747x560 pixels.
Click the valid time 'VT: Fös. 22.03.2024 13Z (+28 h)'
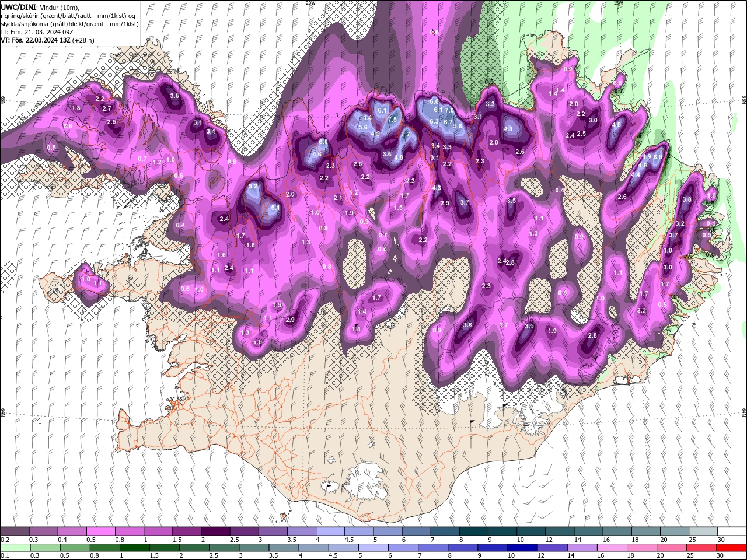47,40
